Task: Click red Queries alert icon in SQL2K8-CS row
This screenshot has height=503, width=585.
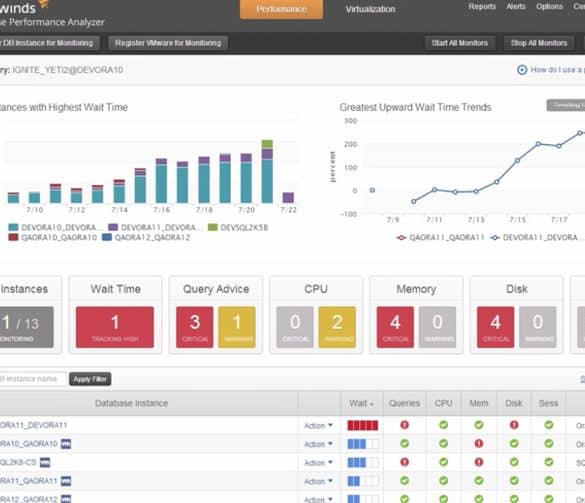Action: (404, 462)
